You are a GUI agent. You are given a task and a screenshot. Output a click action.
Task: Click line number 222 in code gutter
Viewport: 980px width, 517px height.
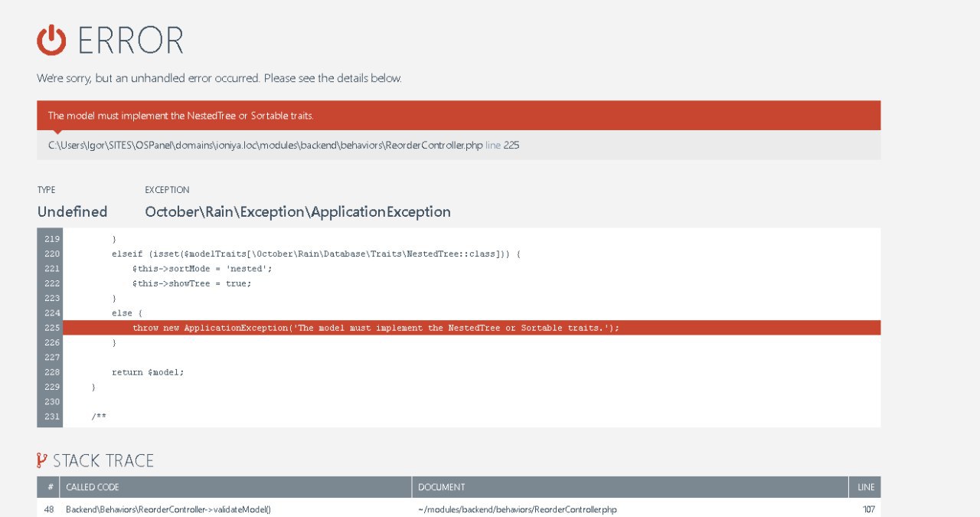click(52, 283)
